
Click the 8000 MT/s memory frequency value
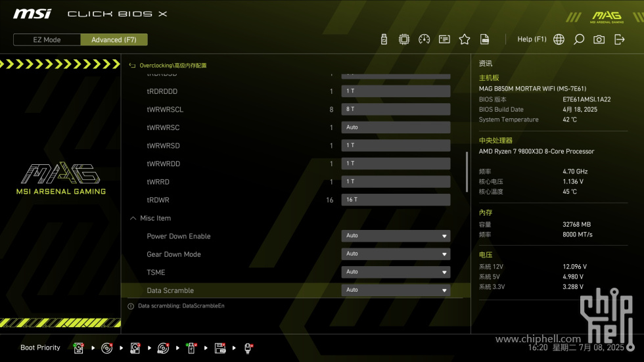(x=578, y=235)
